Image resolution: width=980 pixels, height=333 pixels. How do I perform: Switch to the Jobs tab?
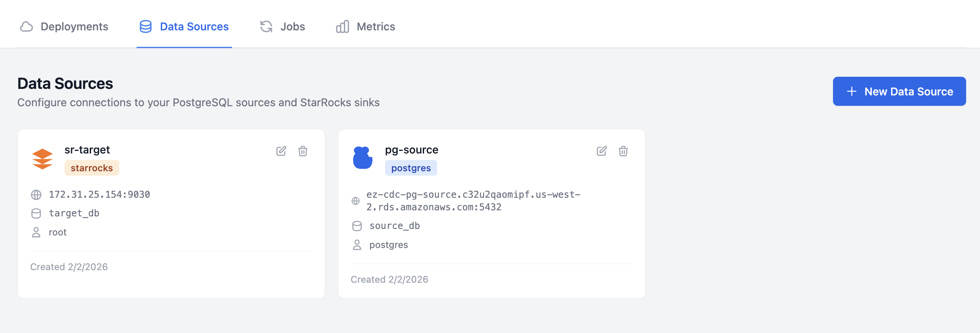pos(291,26)
